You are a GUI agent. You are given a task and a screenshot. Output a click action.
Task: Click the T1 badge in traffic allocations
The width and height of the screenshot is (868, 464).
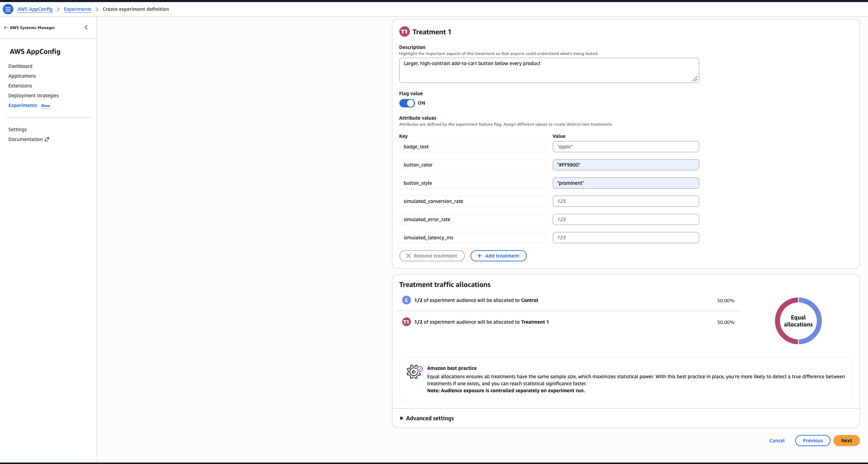[406, 322]
